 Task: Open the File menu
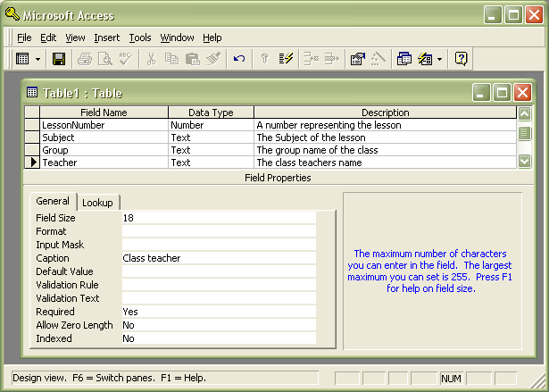click(x=24, y=38)
